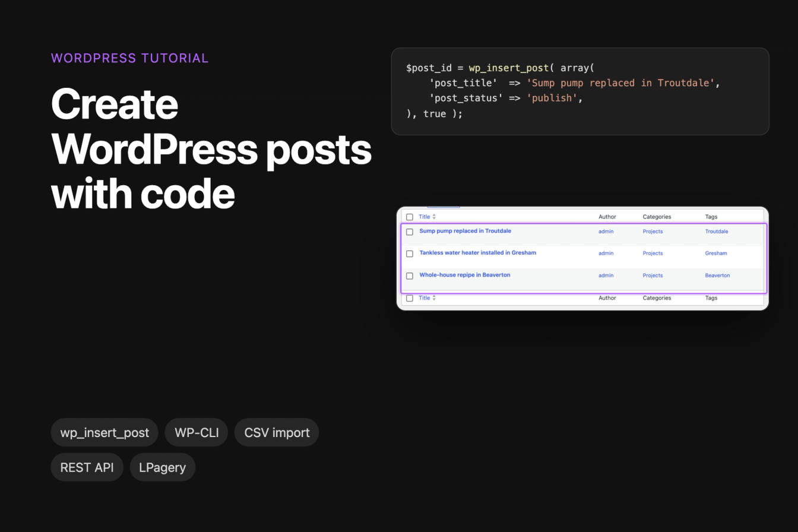798x532 pixels.
Task: Click admin author in Troutdale row
Action: [x=606, y=232]
